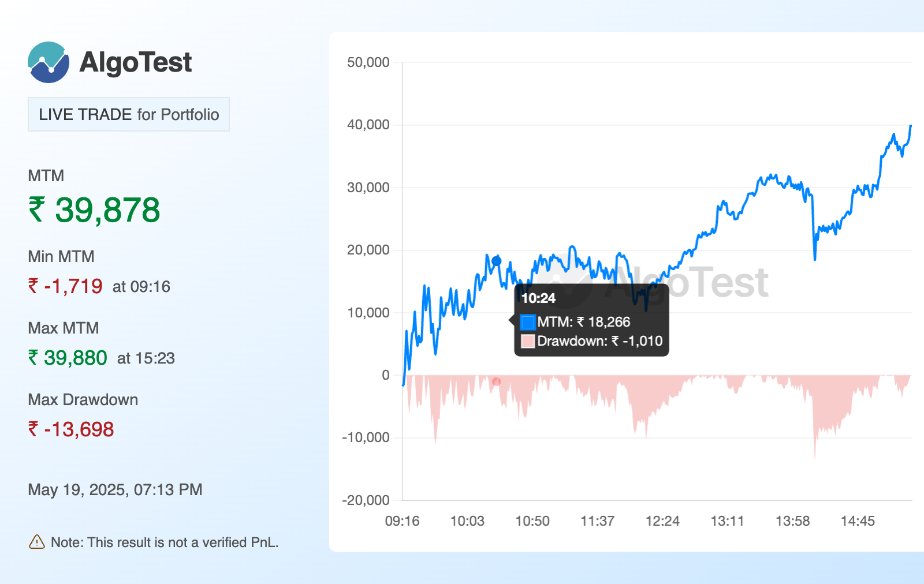
Task: Click the 10:03 x-axis time label
Action: (x=467, y=521)
